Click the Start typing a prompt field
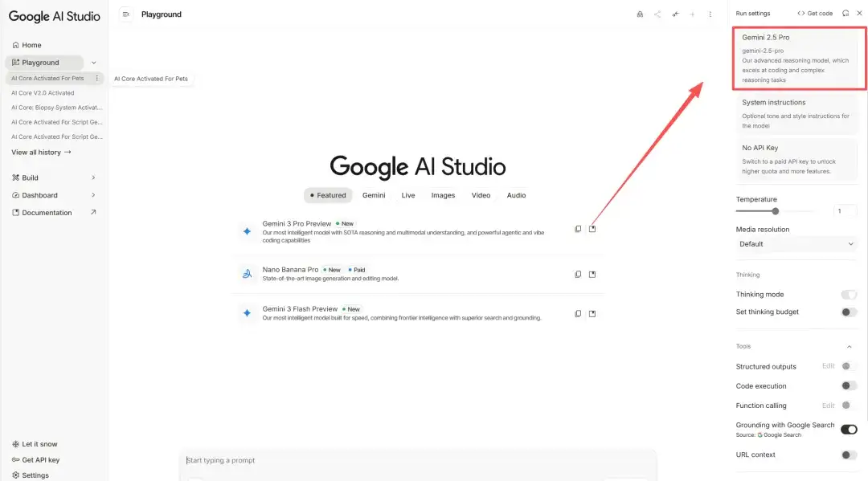The width and height of the screenshot is (868, 481). tap(418, 460)
